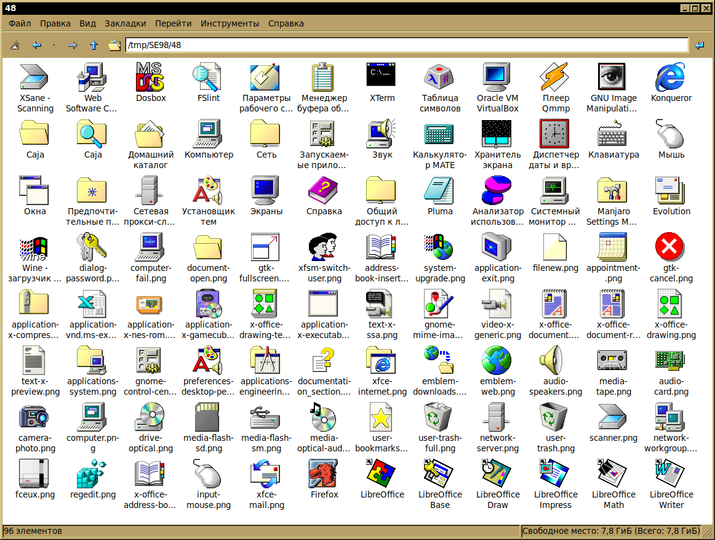Image resolution: width=715 pixels, height=540 pixels.
Task: Open the Файл menu
Action: 20,23
